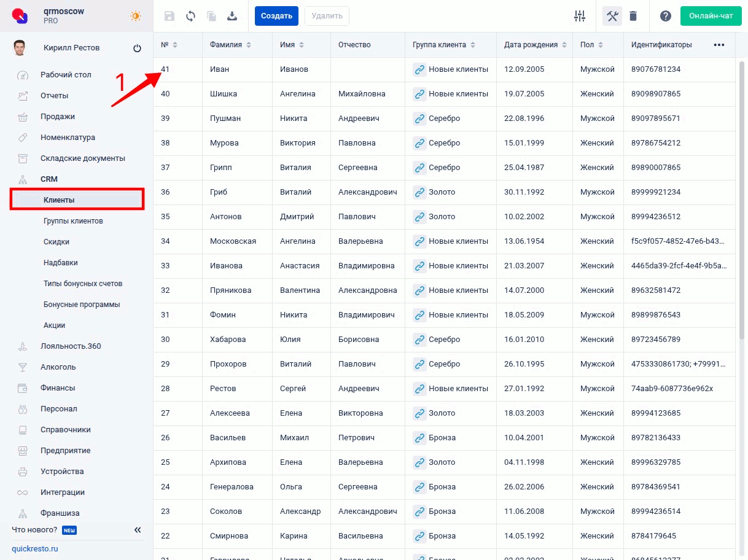This screenshot has width=748, height=560.
Task: Click the power logout icon beside Кирилл Рестов
Action: coord(137,48)
